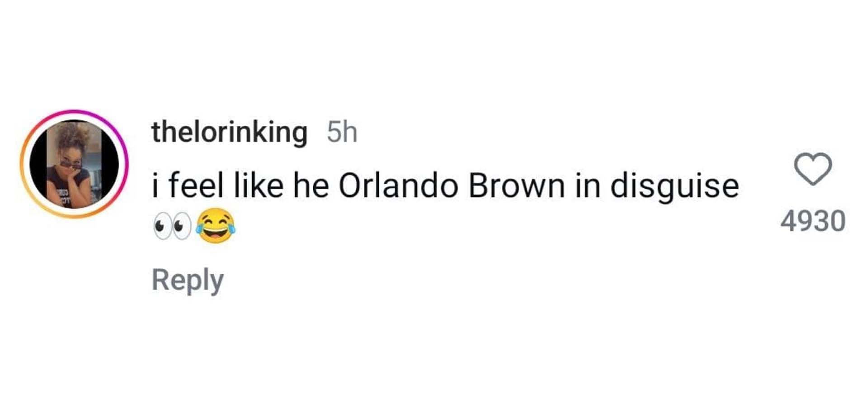Open thelorinking's profile picture
The image size is (868, 407).
pyautogui.click(x=74, y=164)
